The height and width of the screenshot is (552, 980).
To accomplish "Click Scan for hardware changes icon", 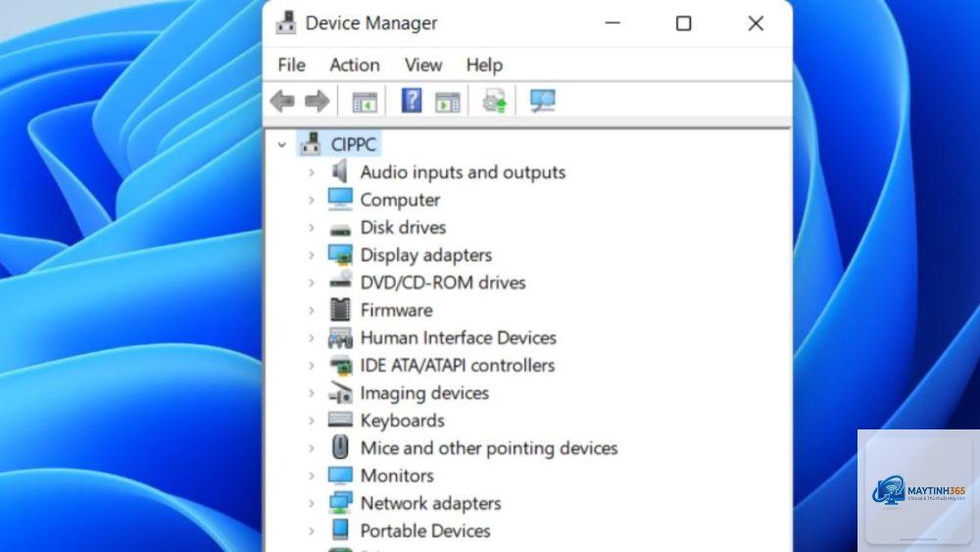I will 543,101.
